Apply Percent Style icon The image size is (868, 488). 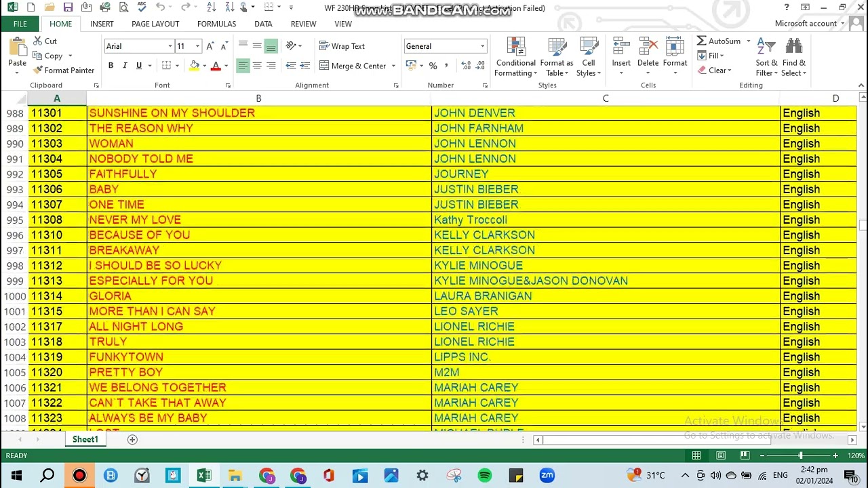point(433,66)
